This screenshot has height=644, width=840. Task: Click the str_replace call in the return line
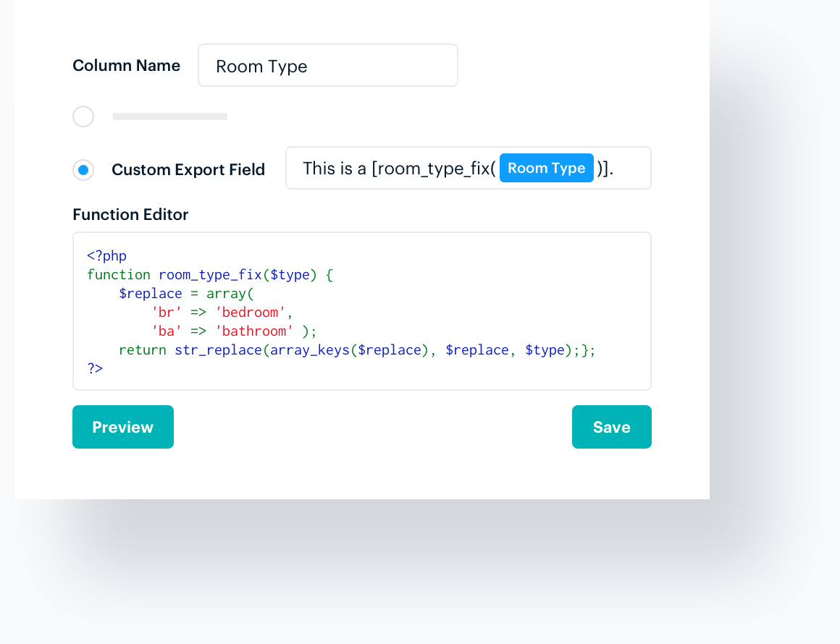(218, 349)
